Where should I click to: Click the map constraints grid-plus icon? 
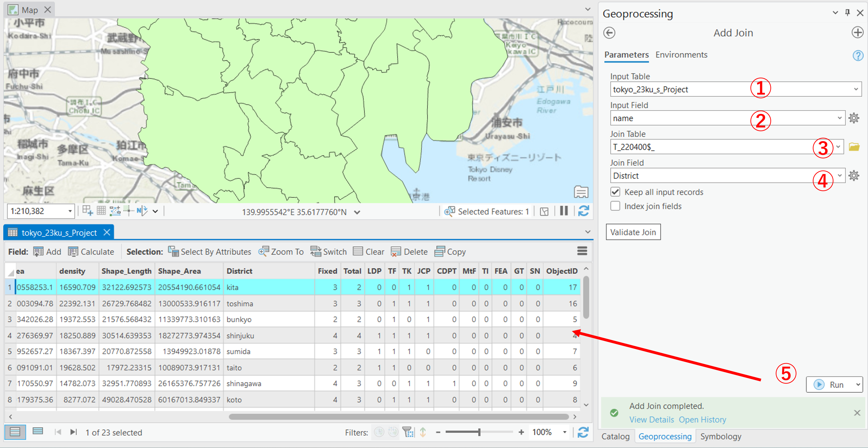pos(87,211)
